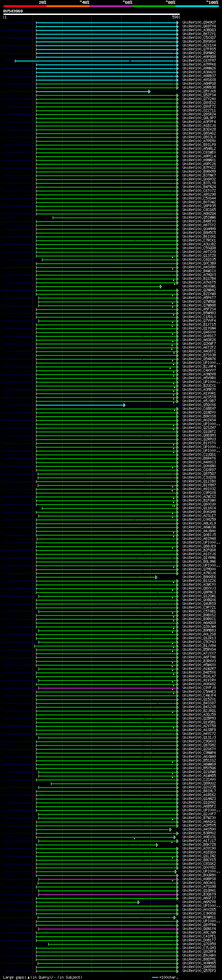The image size is (222, 980).
Task: Select label UniRef100_A6T2F2
Action: 199,347
